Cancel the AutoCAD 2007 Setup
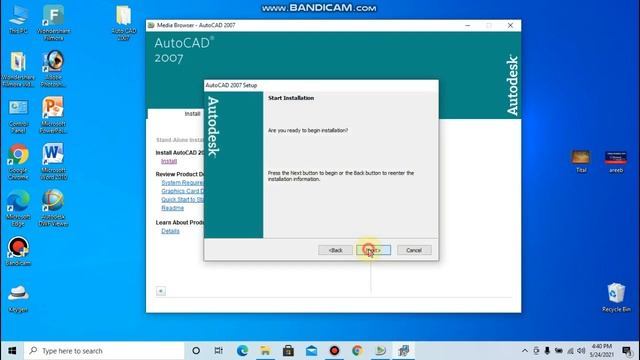This screenshot has width=640, height=360. [414, 250]
